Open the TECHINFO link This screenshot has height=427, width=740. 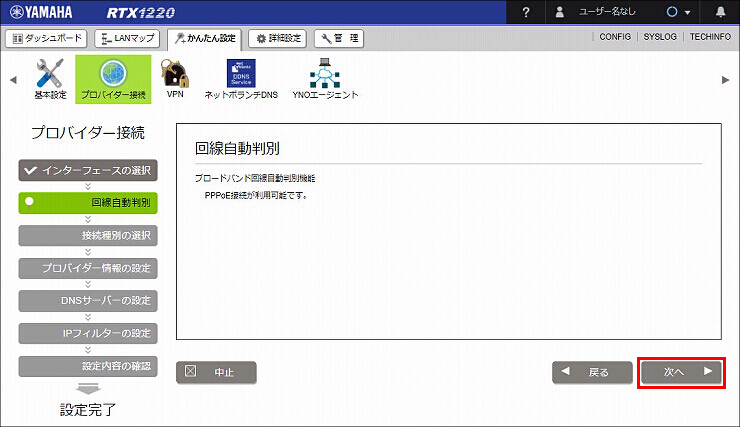click(710, 37)
